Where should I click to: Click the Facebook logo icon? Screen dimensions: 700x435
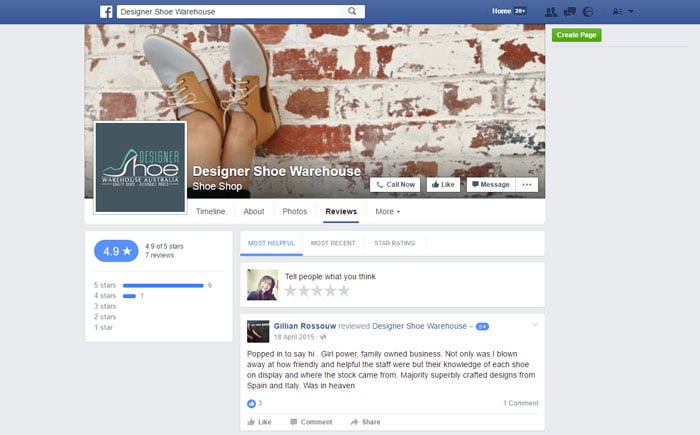[x=106, y=12]
